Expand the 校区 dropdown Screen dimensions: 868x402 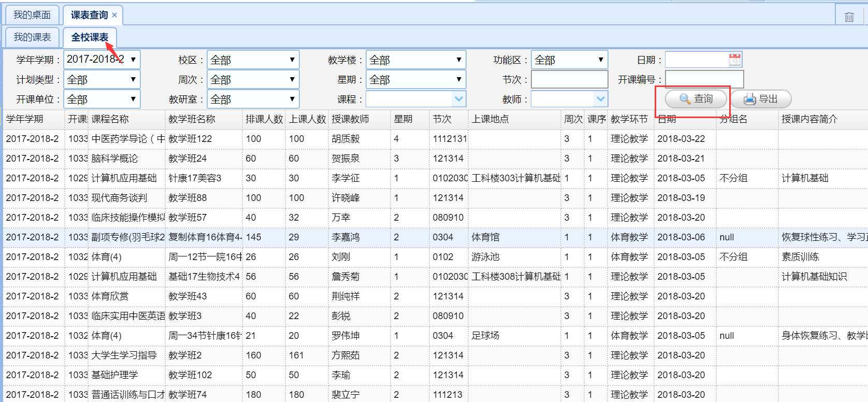tap(253, 60)
